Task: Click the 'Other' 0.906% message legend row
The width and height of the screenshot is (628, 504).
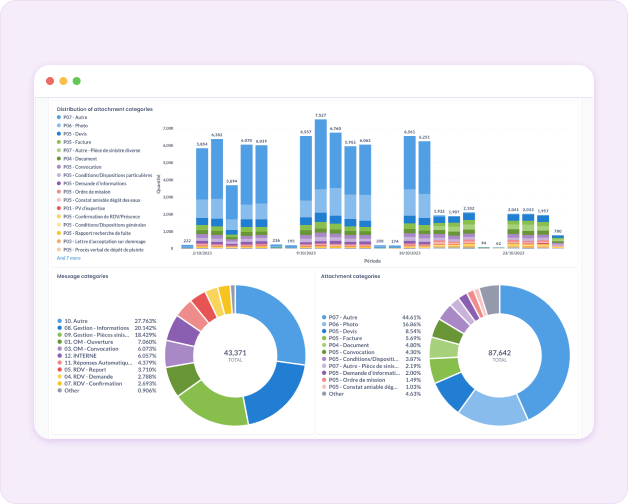Action: tap(107, 391)
